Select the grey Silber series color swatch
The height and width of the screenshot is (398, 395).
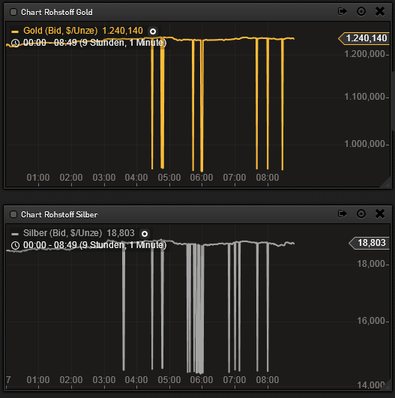coord(15,234)
